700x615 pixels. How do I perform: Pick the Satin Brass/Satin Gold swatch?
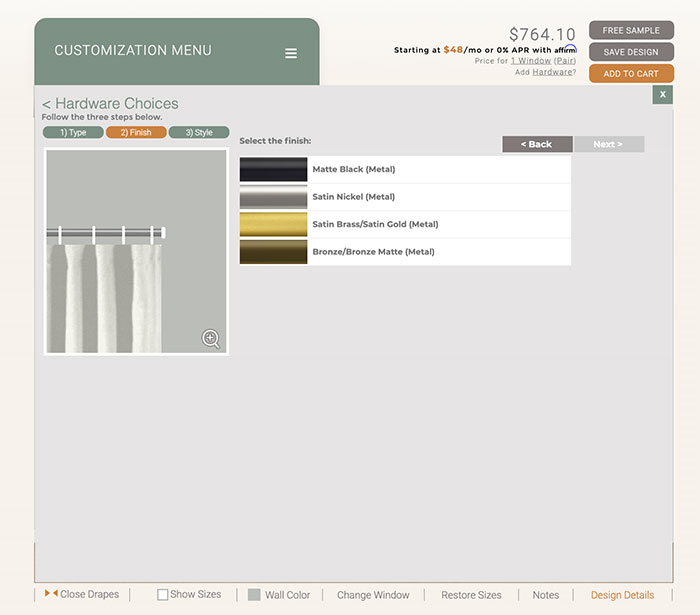pos(273,224)
